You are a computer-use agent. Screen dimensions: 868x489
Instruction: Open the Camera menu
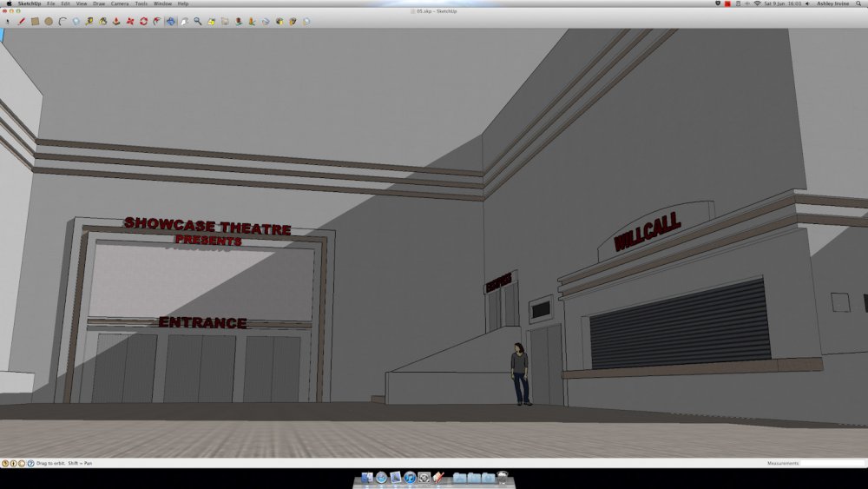(x=119, y=3)
